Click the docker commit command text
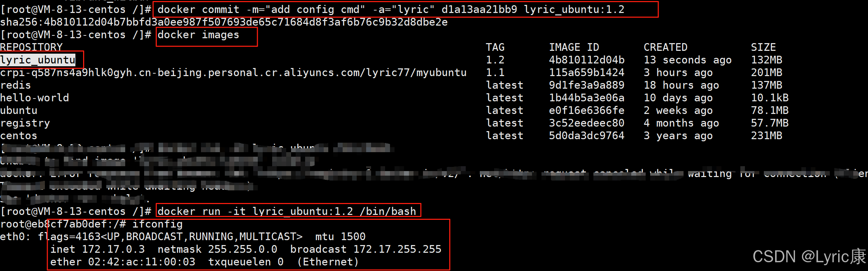This screenshot has height=271, width=868. [x=391, y=9]
